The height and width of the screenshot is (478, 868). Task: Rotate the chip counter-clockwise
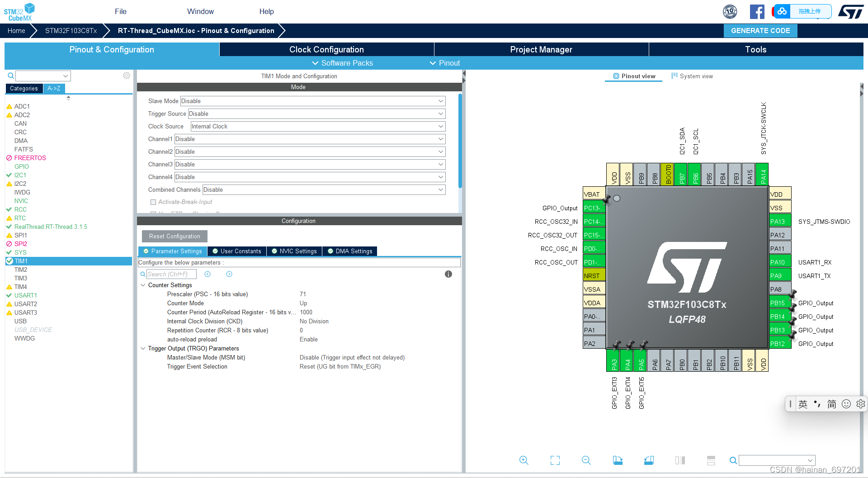(x=649, y=460)
